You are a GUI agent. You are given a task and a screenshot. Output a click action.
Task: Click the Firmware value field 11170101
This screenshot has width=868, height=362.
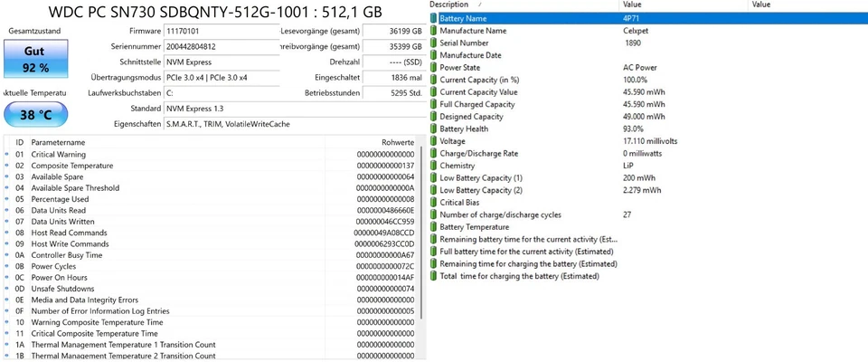(218, 31)
